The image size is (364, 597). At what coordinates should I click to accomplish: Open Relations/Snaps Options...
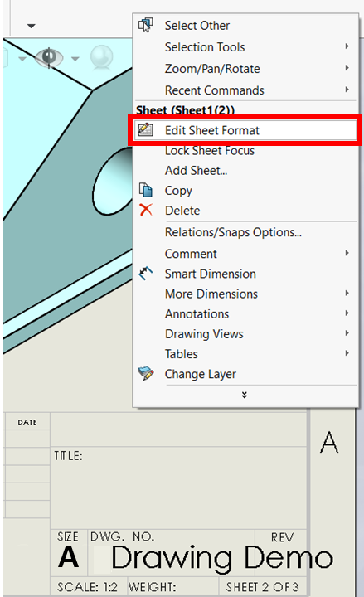245,232
